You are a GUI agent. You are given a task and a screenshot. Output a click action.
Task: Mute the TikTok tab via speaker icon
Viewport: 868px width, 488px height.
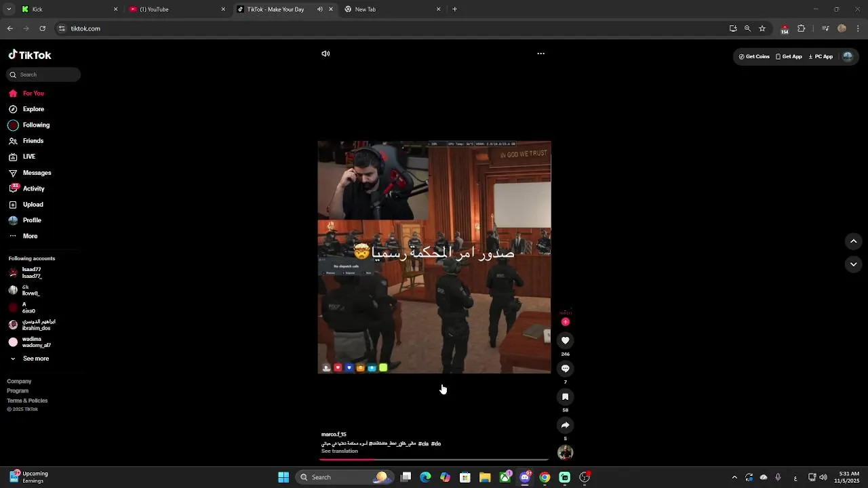pos(320,9)
